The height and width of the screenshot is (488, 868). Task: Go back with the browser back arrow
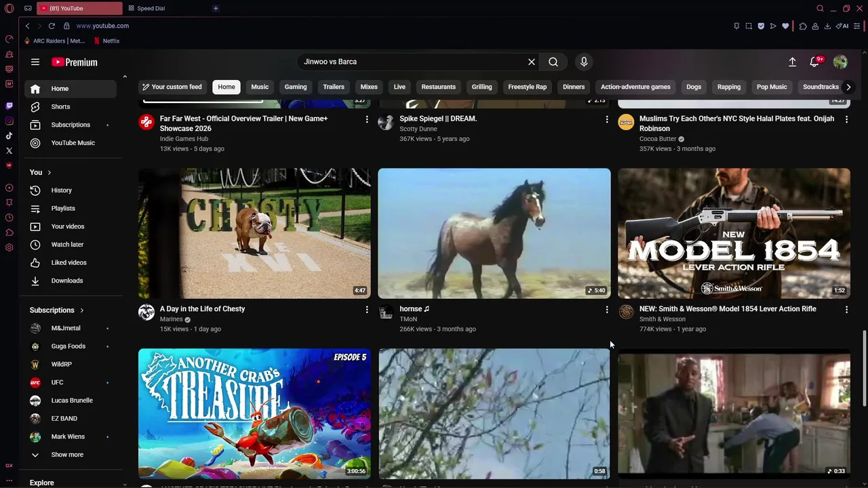coord(27,26)
